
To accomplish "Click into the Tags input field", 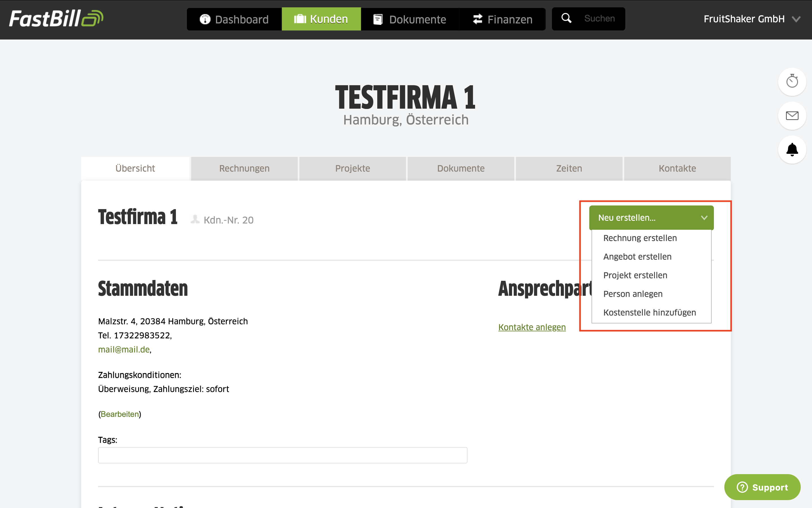I will (283, 455).
